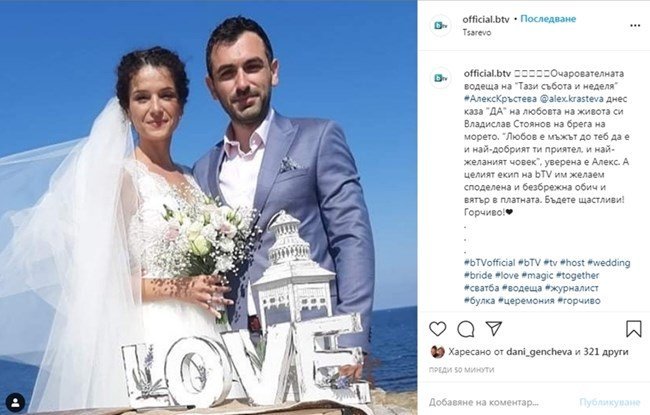Open the #АлексКръстева hashtag

tap(500, 99)
